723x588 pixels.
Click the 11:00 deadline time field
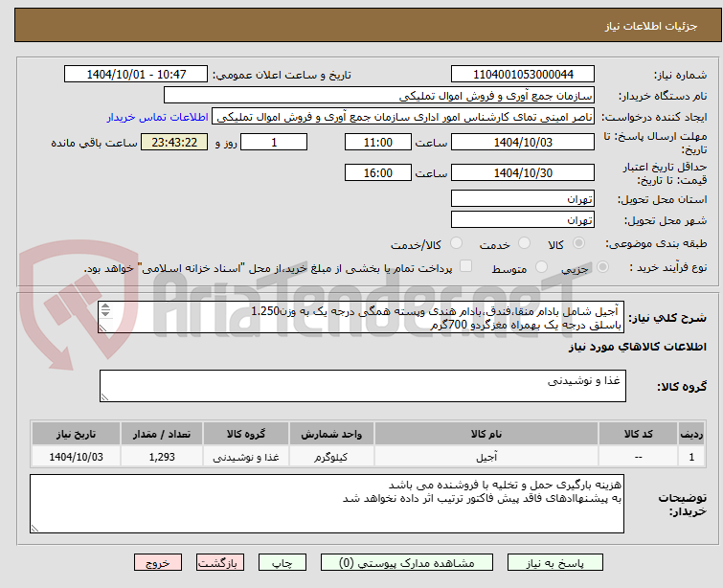[x=378, y=142]
